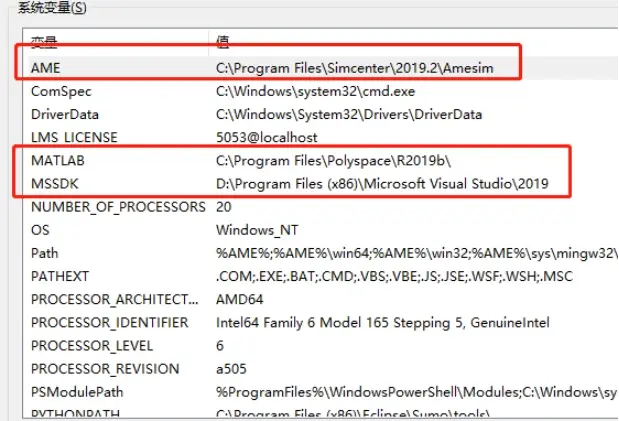Select the MSSDK variable name

(x=55, y=184)
